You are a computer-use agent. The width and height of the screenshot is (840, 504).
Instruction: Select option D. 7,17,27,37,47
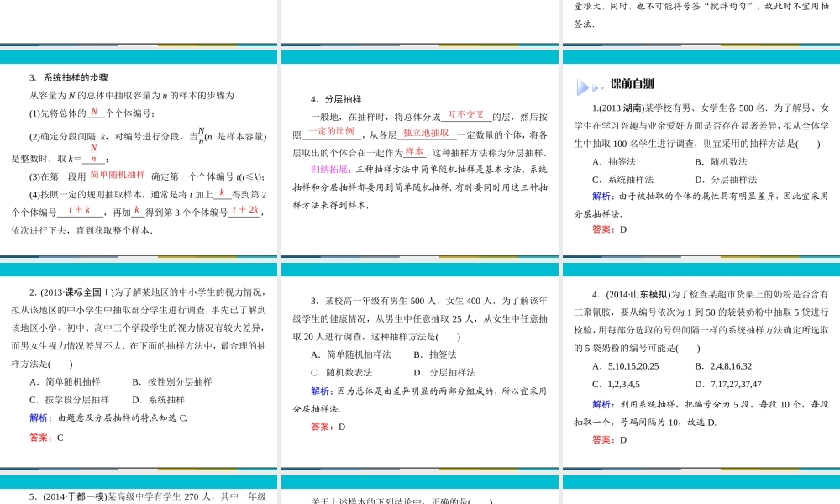pos(728,384)
